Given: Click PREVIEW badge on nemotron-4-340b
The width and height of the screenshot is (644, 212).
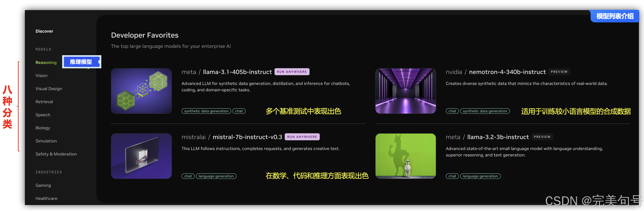Looking at the screenshot, I should 559,72.
